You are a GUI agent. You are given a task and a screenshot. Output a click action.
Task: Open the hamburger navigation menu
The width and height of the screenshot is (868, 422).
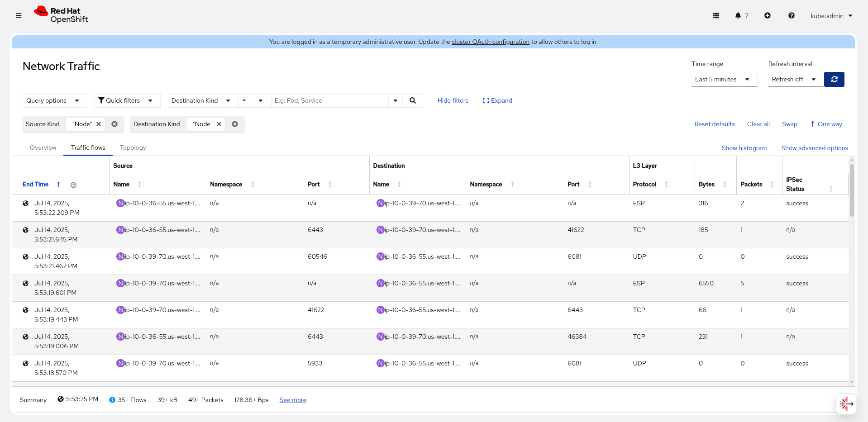coord(19,15)
